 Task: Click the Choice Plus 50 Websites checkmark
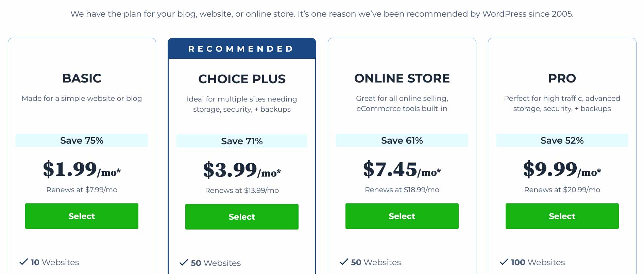coord(184,262)
